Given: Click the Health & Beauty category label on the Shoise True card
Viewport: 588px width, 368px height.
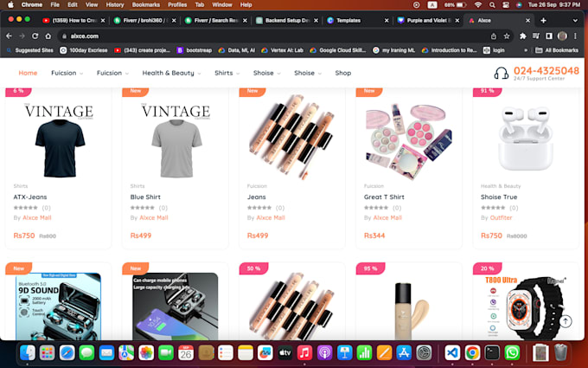Looking at the screenshot, I should [501, 186].
